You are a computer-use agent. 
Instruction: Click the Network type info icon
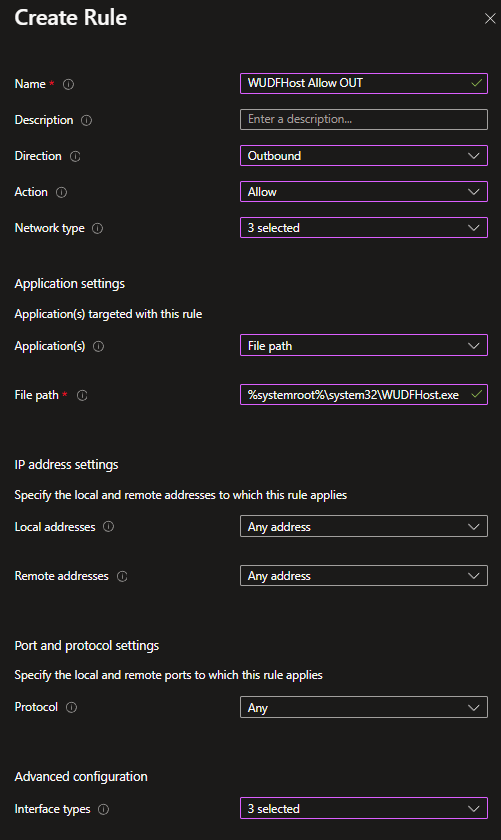pyautogui.click(x=98, y=228)
